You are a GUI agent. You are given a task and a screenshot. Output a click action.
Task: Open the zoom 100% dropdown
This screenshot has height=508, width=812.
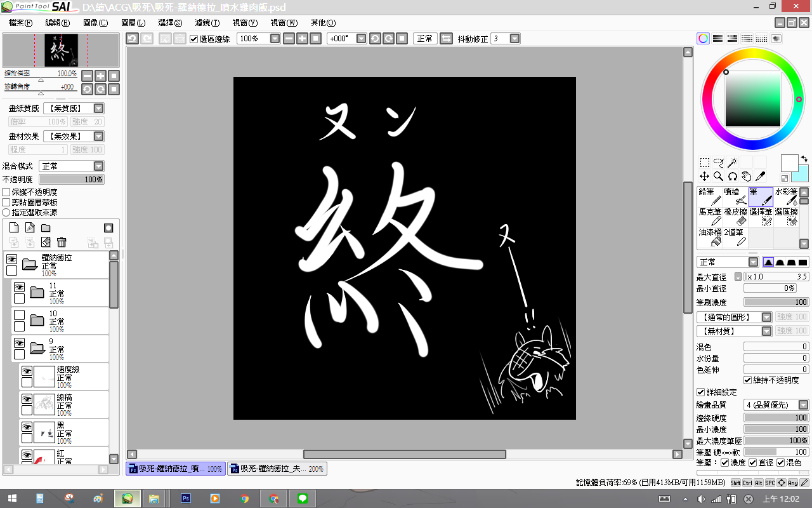click(x=275, y=39)
